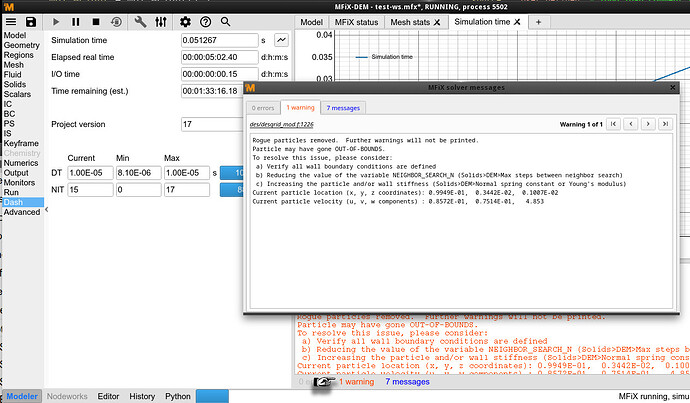This screenshot has width=690, height=403.
Task: Jump to first warning in solver messages
Action: [613, 124]
